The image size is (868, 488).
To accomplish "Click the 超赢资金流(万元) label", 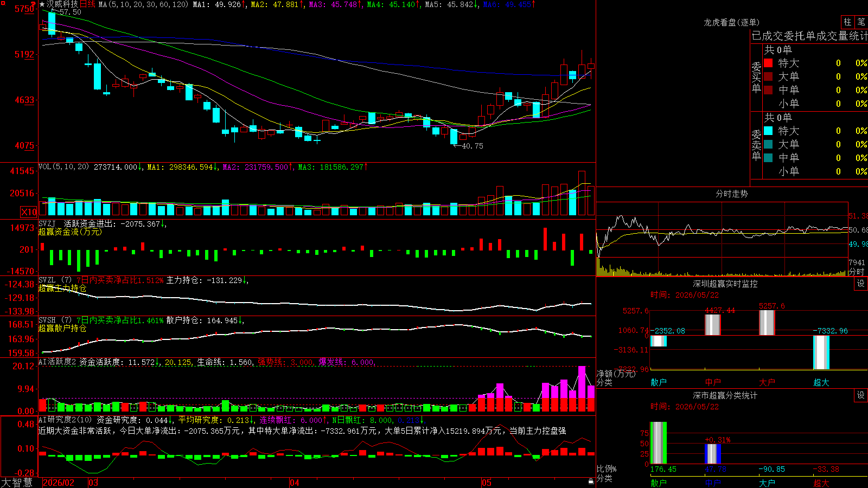I will (x=70, y=232).
